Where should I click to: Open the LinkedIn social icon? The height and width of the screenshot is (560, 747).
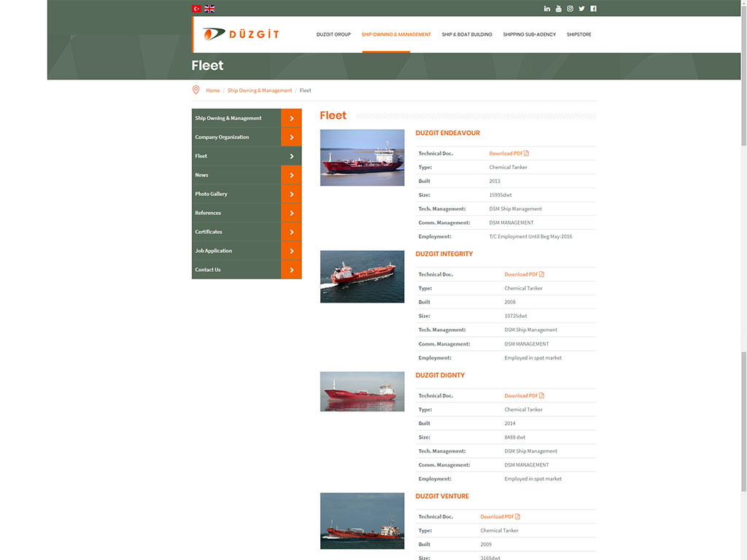pyautogui.click(x=547, y=9)
